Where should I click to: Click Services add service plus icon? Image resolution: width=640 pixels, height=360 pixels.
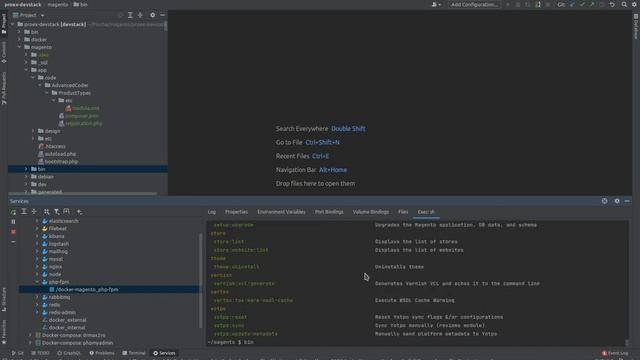[79, 211]
